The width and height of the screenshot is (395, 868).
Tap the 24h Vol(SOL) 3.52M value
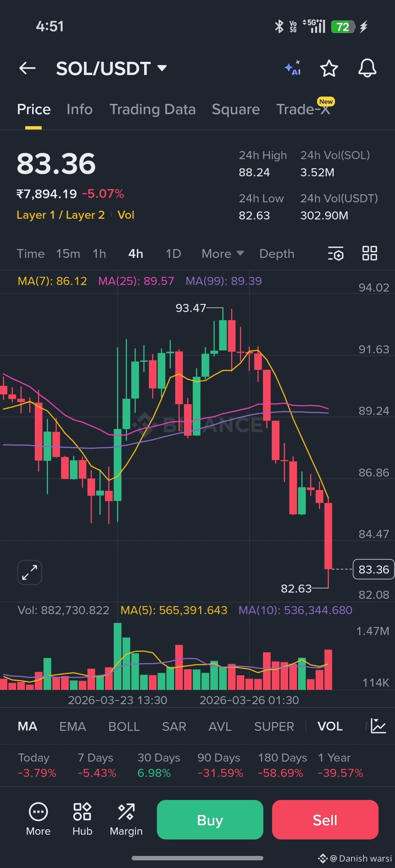click(x=317, y=172)
